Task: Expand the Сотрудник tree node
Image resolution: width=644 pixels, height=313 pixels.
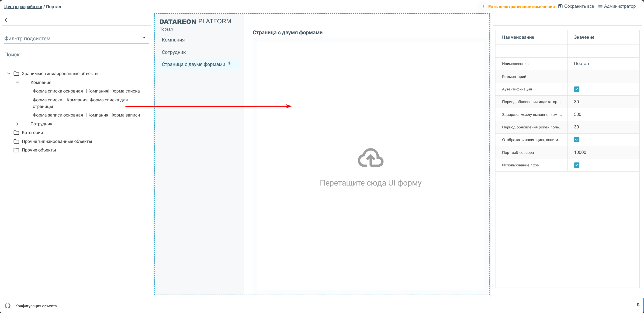Action: (17, 124)
